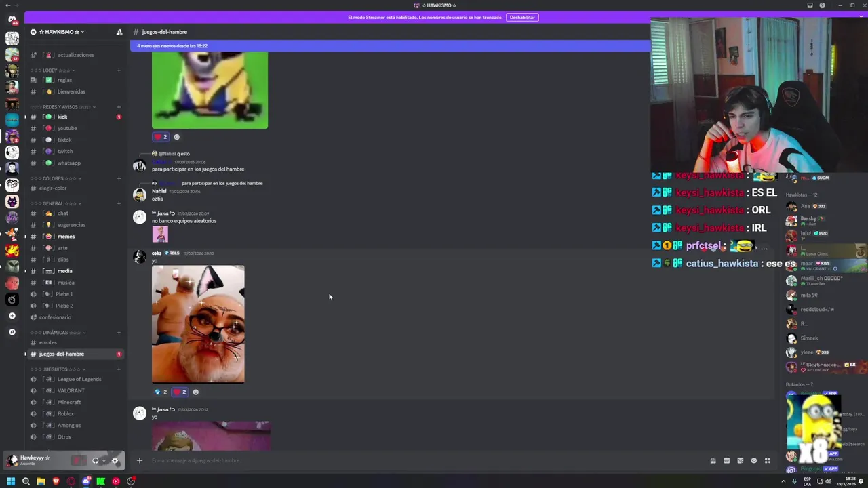868x488 pixels.
Task: Open the actualizaciones channel
Action: pyautogui.click(x=75, y=55)
